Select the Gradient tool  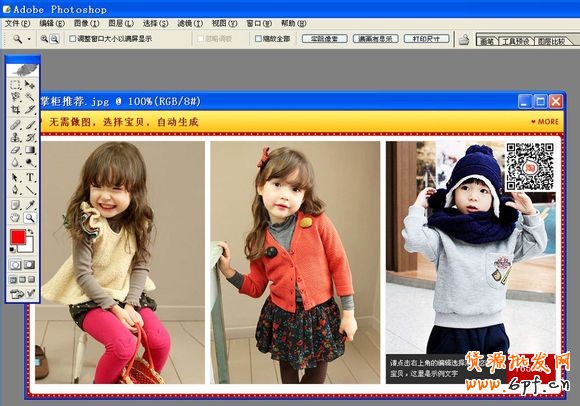tap(30, 150)
